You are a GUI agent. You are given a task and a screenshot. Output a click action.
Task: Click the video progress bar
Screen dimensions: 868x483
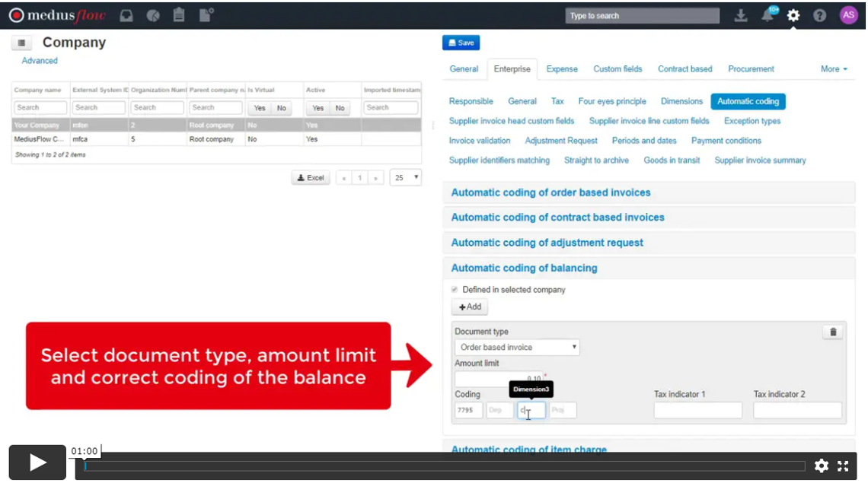click(x=444, y=466)
